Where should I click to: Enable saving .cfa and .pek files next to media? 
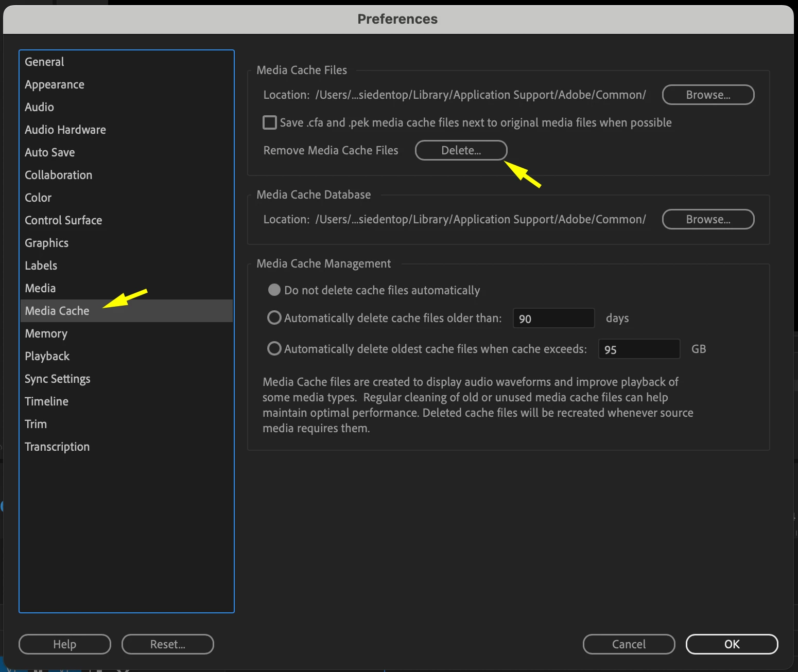(269, 122)
